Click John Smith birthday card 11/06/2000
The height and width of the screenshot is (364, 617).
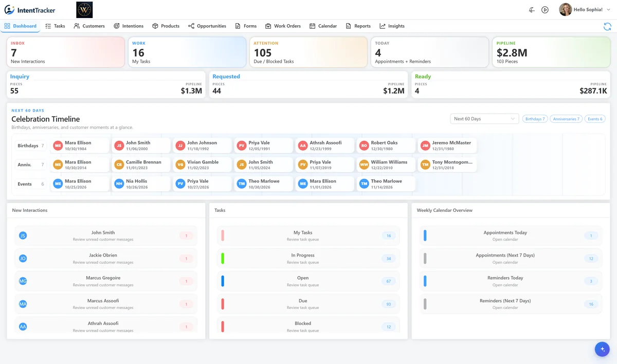[141, 145]
